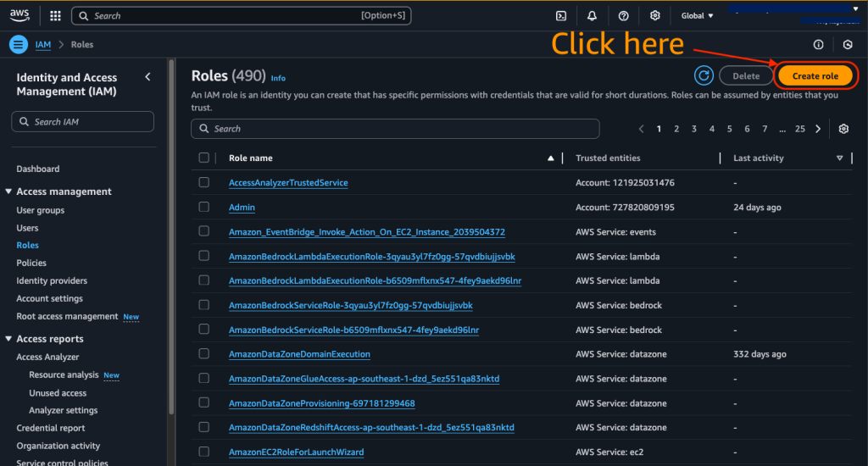This screenshot has width=868, height=466.
Task: Open the AmazonDataZoneDomainExecution role link
Action: click(x=299, y=353)
